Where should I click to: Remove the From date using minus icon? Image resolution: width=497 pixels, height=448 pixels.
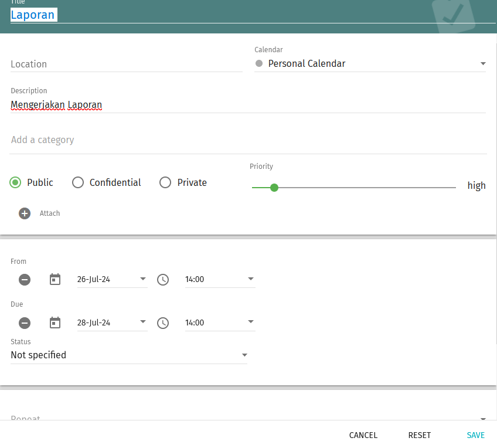(x=25, y=280)
